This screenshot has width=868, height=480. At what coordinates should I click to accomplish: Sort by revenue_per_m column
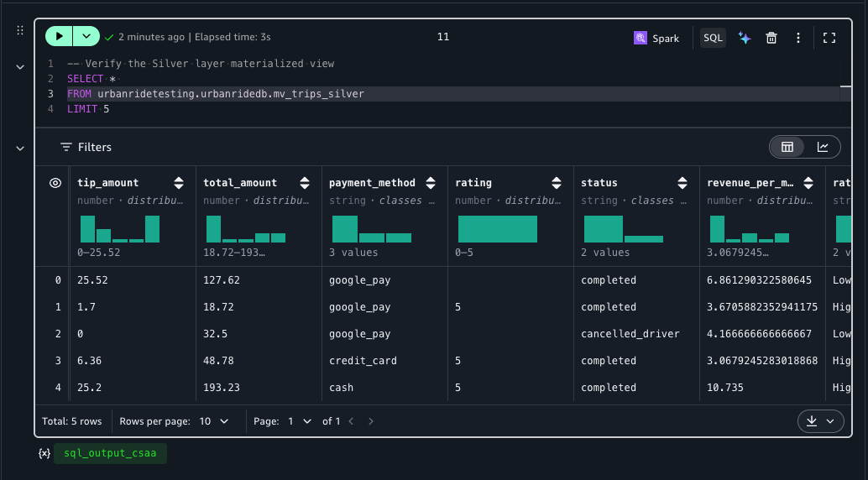(808, 183)
